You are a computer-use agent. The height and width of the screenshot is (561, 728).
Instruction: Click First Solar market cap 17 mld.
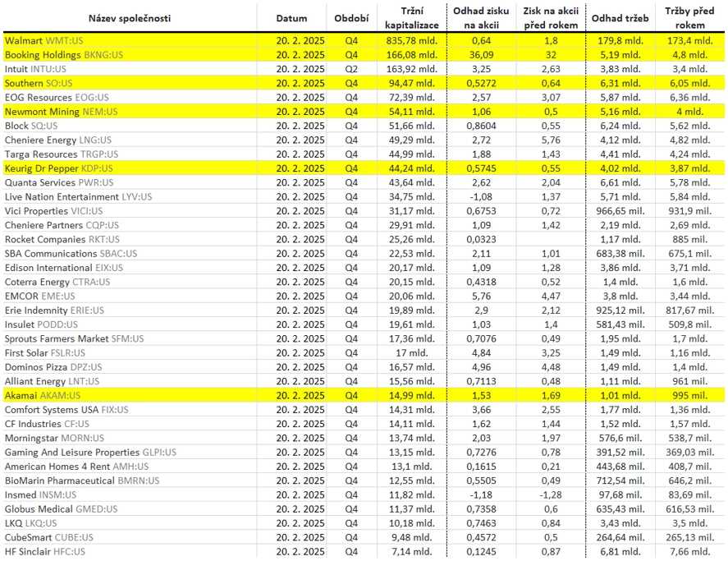point(412,353)
